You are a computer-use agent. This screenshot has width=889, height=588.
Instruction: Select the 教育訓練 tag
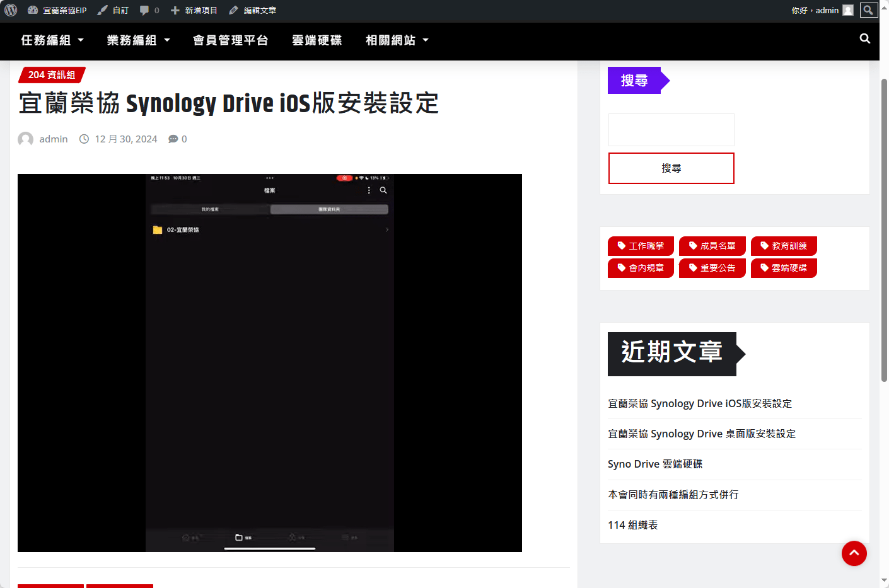pyautogui.click(x=784, y=246)
